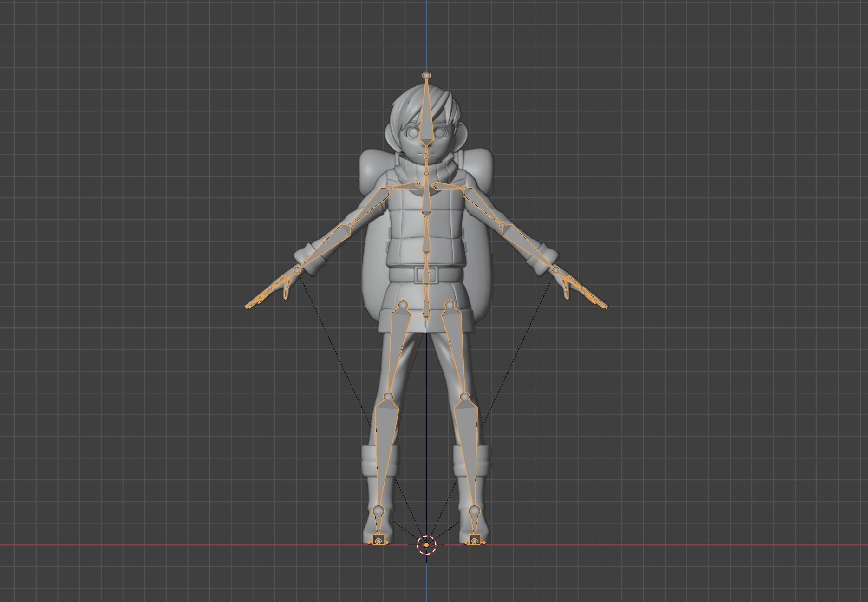The height and width of the screenshot is (602, 868).
Task: Click the knee joint on the viewer's left
Action: pos(388,397)
